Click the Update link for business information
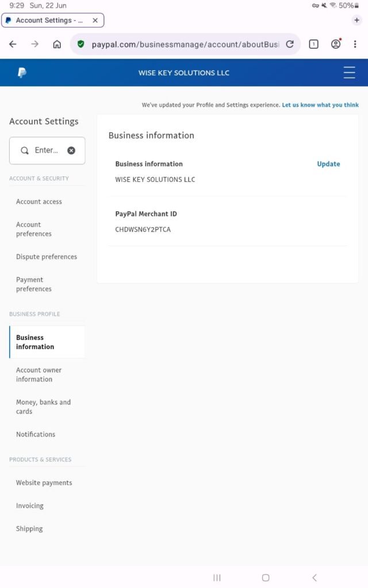368x588 pixels. 328,164
